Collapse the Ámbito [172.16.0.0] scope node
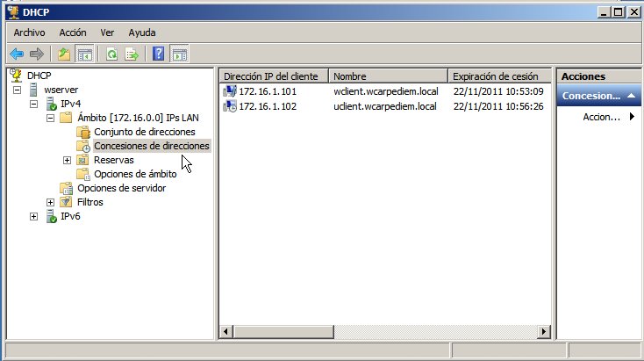 pos(51,118)
